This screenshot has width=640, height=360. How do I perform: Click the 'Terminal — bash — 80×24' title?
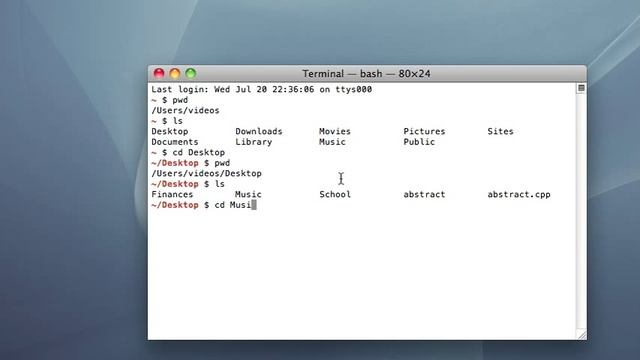[x=366, y=74]
